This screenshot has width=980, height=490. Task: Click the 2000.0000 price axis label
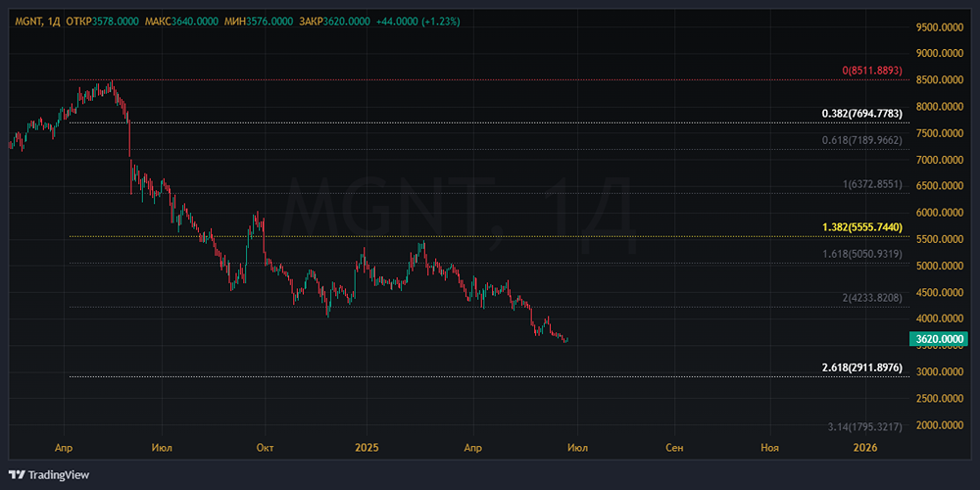(940, 425)
